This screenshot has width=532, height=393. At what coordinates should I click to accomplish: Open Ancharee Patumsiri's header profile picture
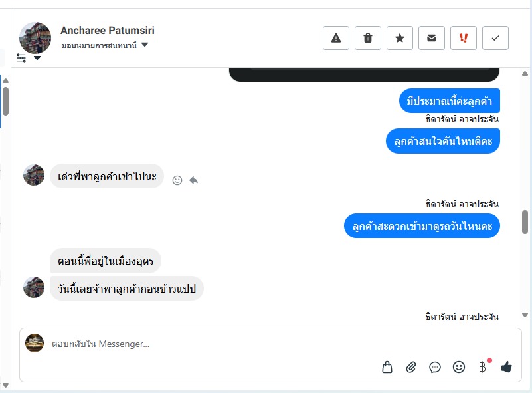35,37
